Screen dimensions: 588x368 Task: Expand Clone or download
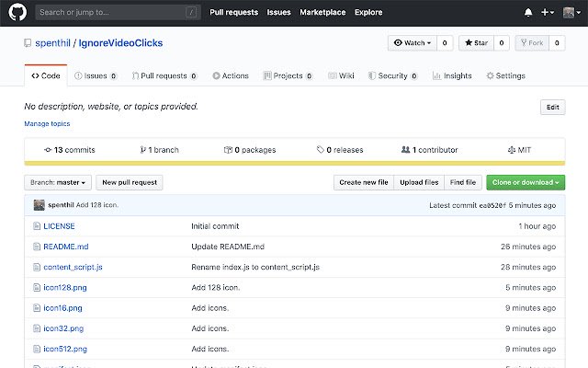tap(526, 182)
